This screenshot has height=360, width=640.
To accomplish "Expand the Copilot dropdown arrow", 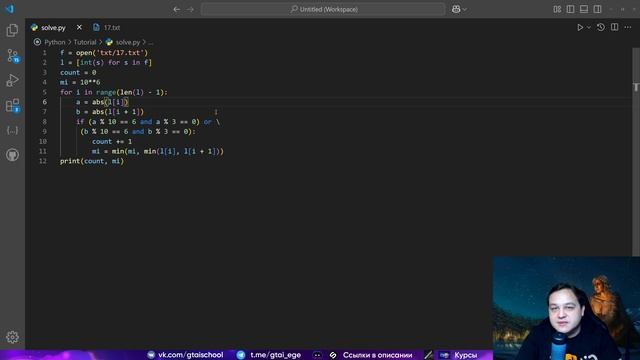I will pos(464,9).
